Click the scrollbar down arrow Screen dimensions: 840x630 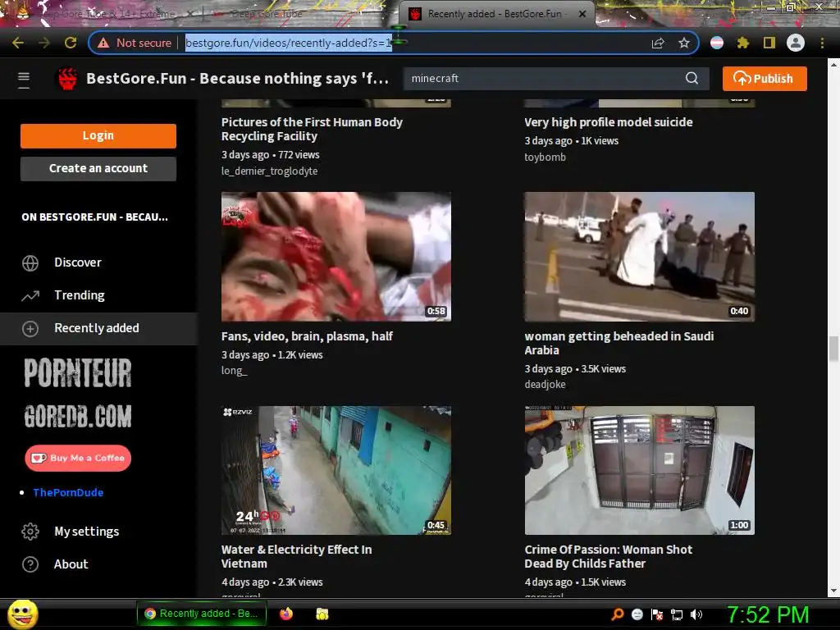[833, 591]
